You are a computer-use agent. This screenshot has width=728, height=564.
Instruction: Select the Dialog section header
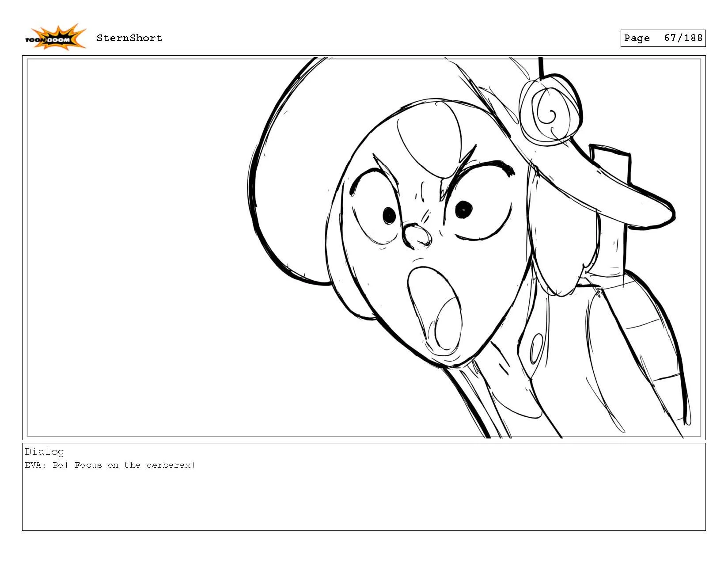point(45,451)
